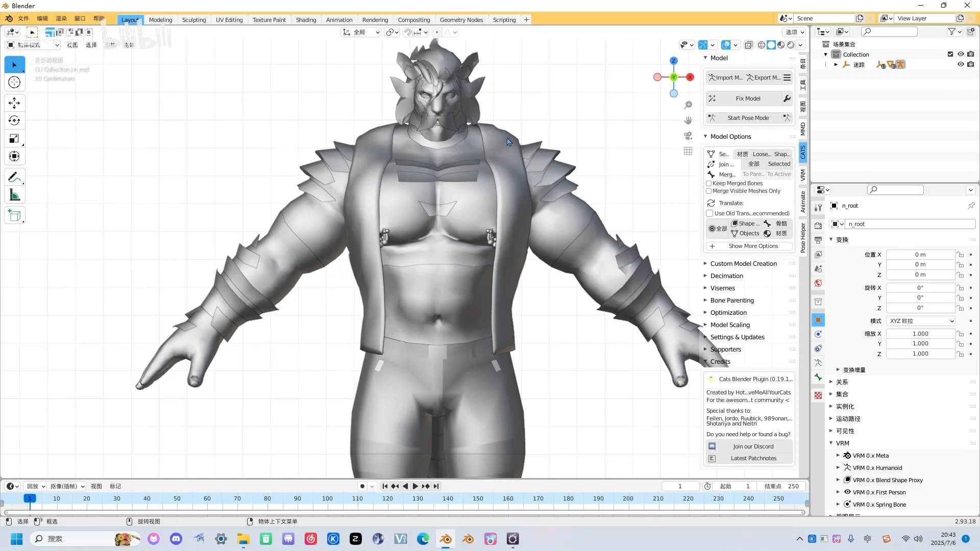The width and height of the screenshot is (980, 551).
Task: Activate the Select Box tool
Action: [14, 65]
